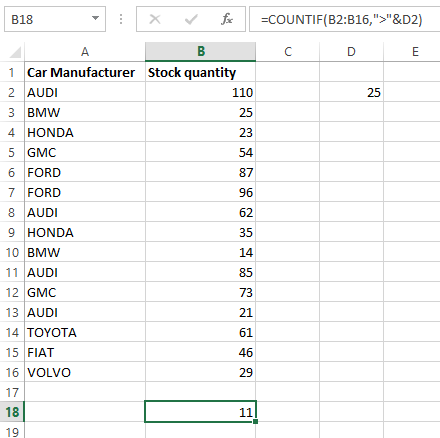Click the Select All corner triangle
Image resolution: width=440 pixels, height=438 pixels.
pos(15,52)
